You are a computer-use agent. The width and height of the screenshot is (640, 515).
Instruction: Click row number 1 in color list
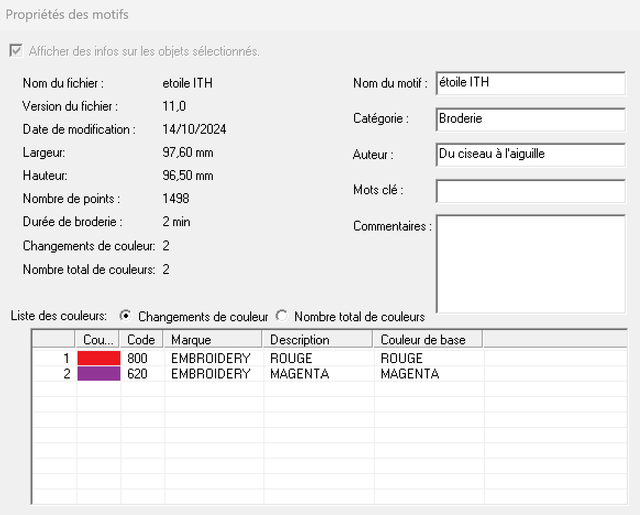pyautogui.click(x=67, y=358)
